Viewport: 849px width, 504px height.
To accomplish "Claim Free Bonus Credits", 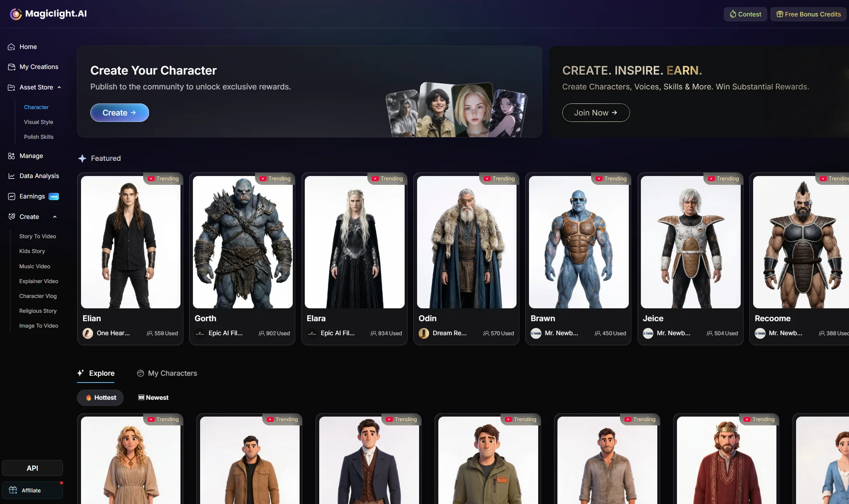I will point(808,14).
